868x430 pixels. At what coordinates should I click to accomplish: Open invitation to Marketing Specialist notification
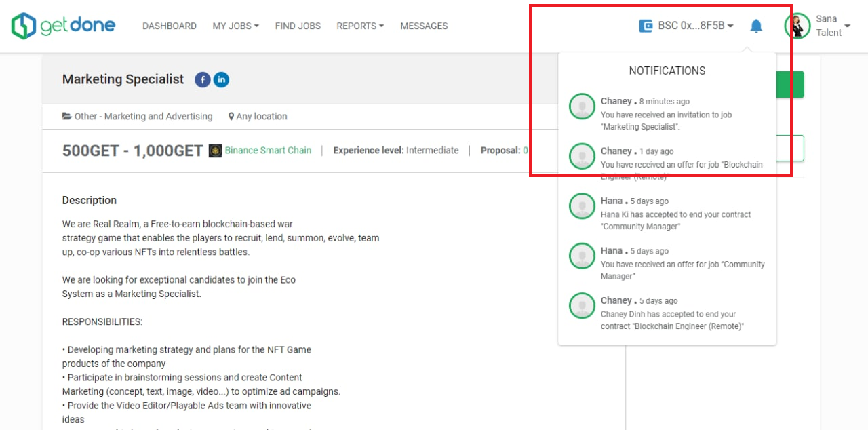(x=667, y=113)
